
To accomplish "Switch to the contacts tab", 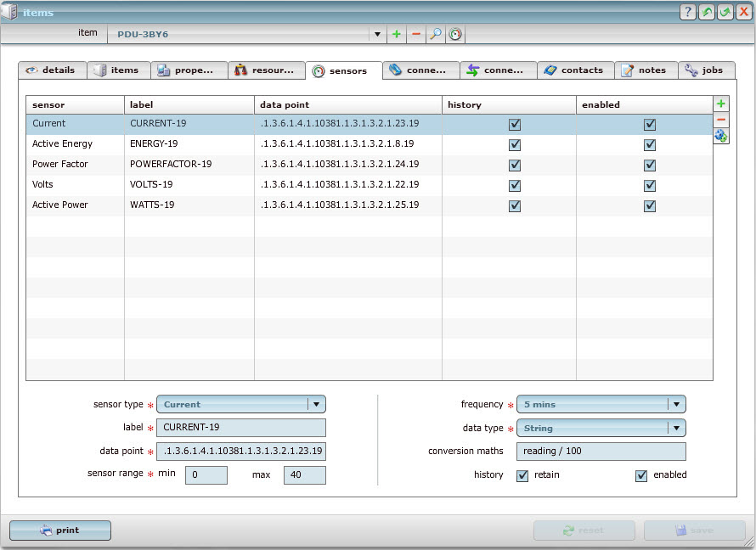I will click(575, 70).
